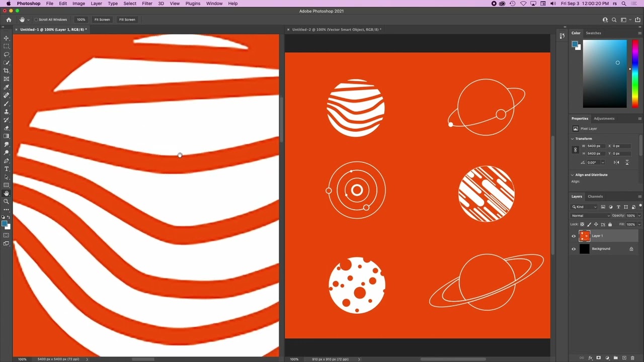Select the Brush tool

(x=7, y=104)
